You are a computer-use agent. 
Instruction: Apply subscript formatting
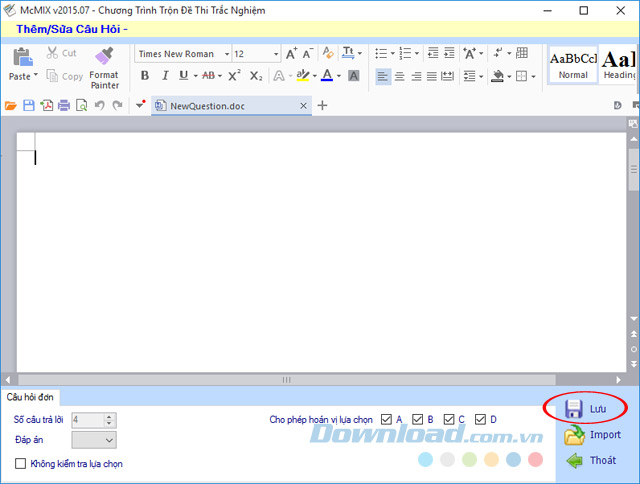pyautogui.click(x=256, y=76)
